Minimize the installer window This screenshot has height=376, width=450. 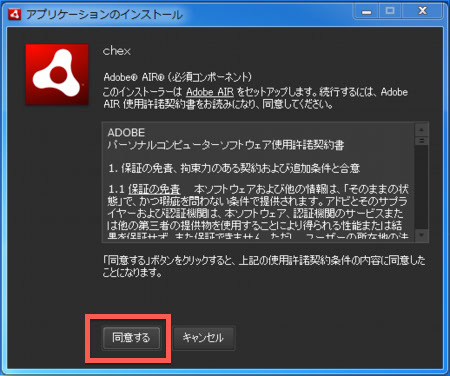point(367,12)
